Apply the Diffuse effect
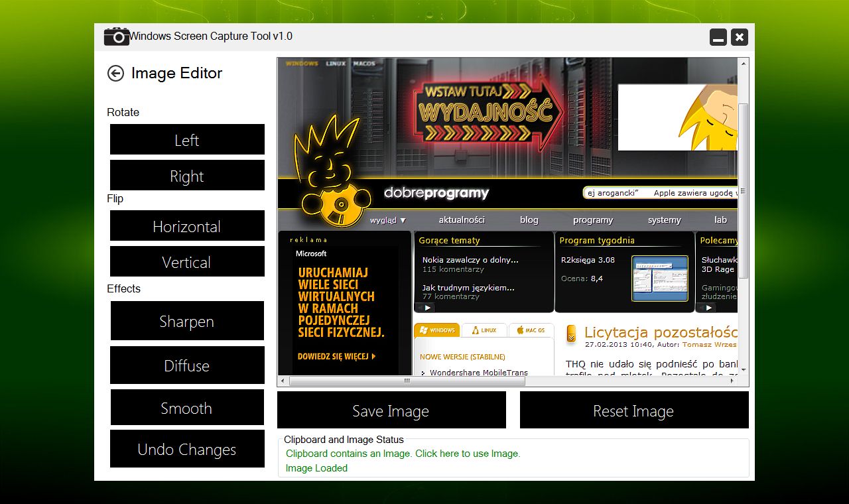849x504 pixels. [187, 365]
